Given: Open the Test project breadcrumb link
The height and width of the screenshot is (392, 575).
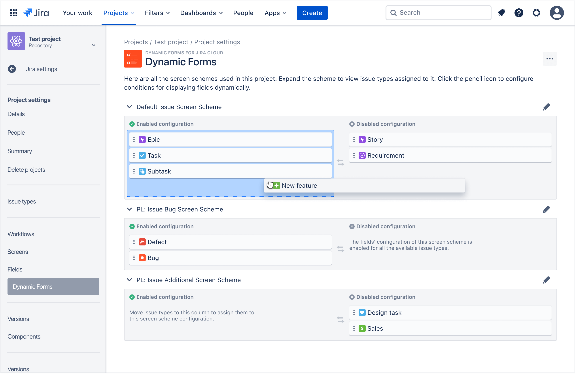Looking at the screenshot, I should click(x=171, y=42).
